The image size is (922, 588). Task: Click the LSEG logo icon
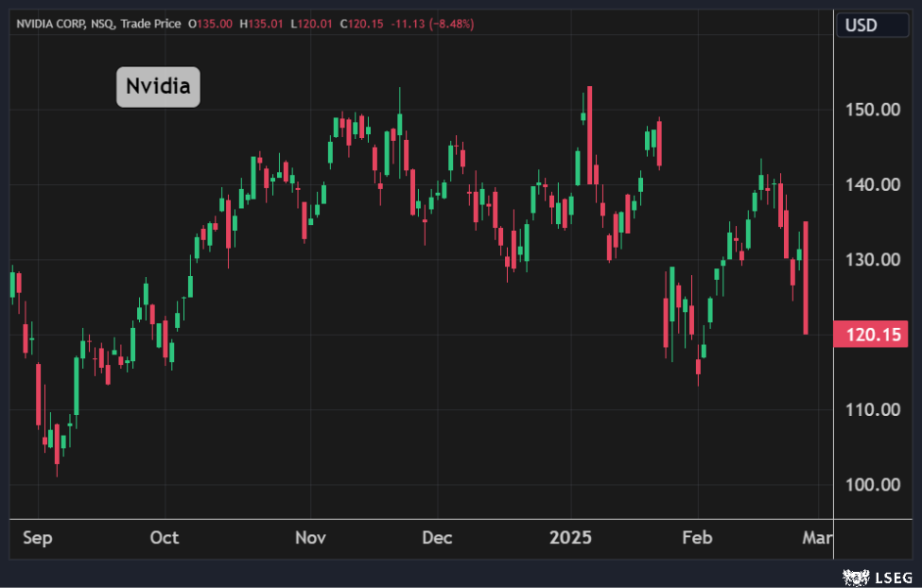click(x=855, y=576)
